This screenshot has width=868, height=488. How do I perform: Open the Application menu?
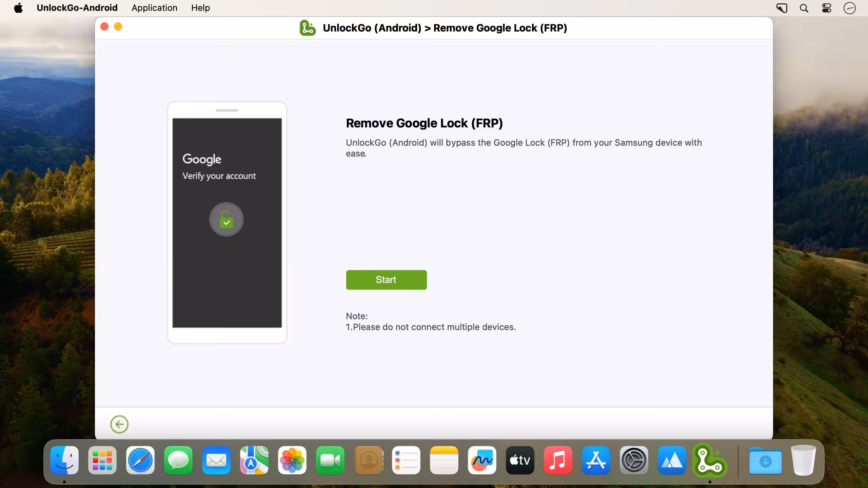154,8
